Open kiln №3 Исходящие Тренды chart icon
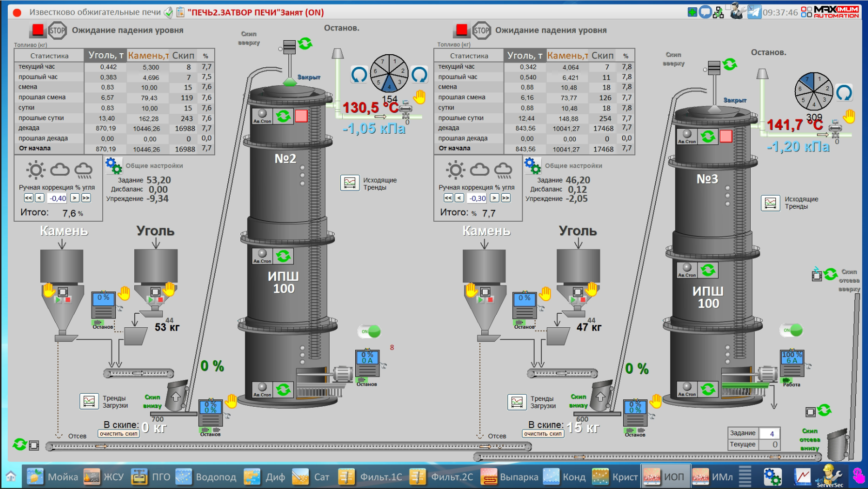 [x=770, y=203]
